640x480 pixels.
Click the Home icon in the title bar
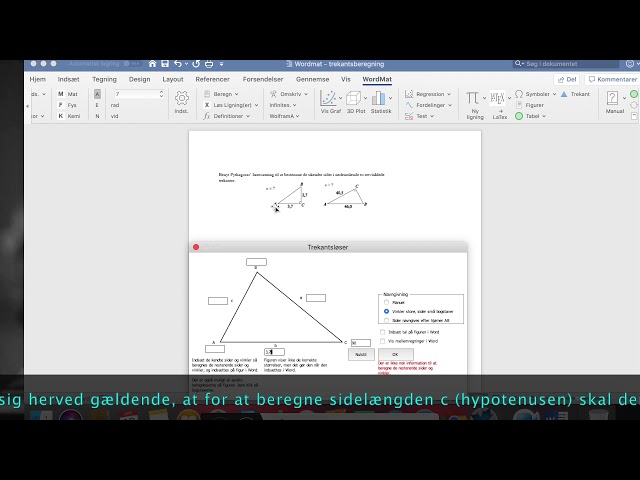click(152, 64)
